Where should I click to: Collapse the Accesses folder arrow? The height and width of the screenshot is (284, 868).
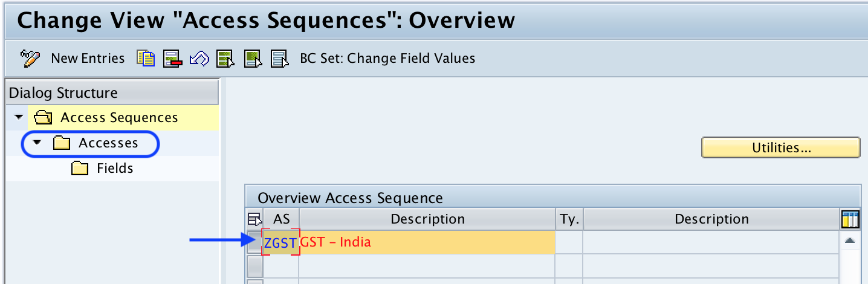(37, 143)
